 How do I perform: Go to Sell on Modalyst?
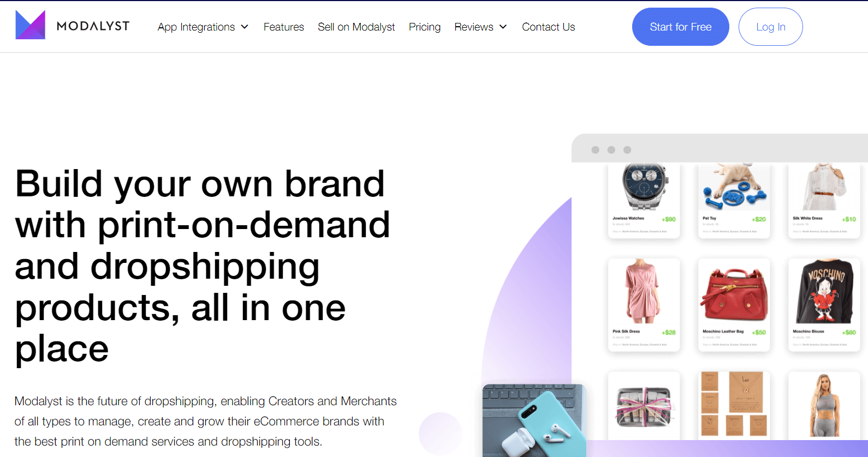pos(356,27)
